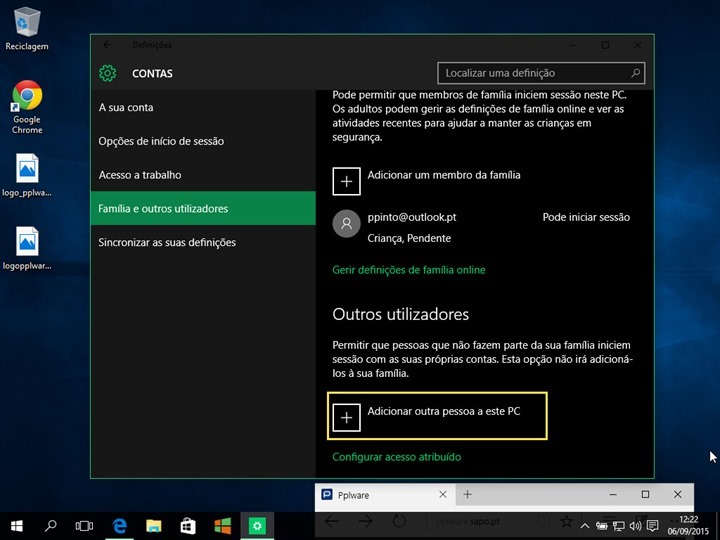
Task: Click the search magnifier in settings box
Action: point(636,73)
